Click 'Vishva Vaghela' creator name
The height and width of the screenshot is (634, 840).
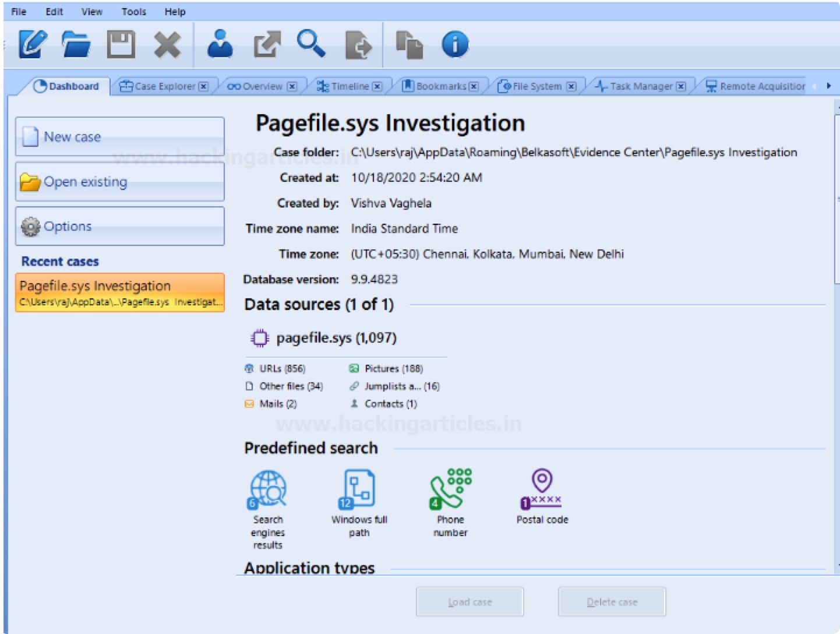tap(391, 203)
